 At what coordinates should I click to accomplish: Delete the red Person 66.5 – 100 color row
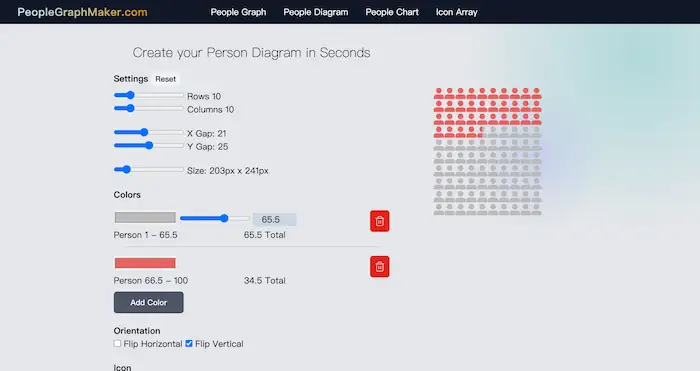tap(379, 267)
